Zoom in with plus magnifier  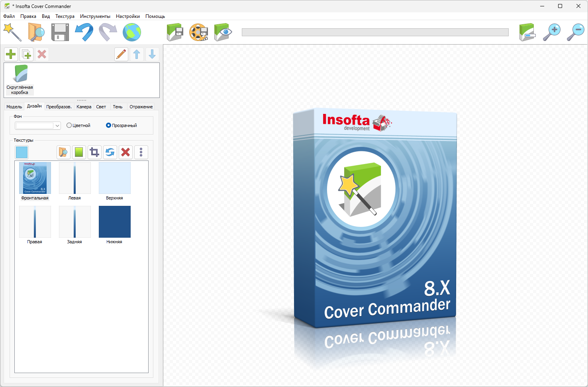pos(552,32)
